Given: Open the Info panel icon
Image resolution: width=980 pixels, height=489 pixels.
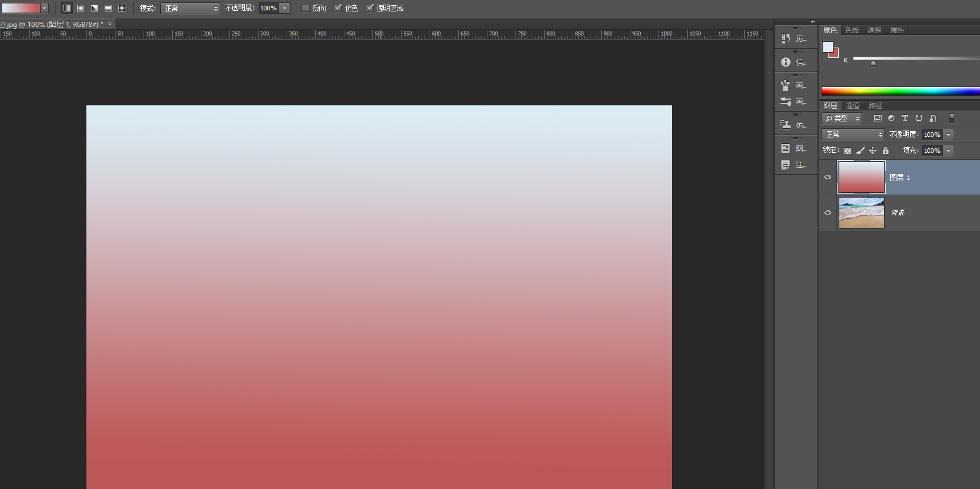Looking at the screenshot, I should 786,62.
